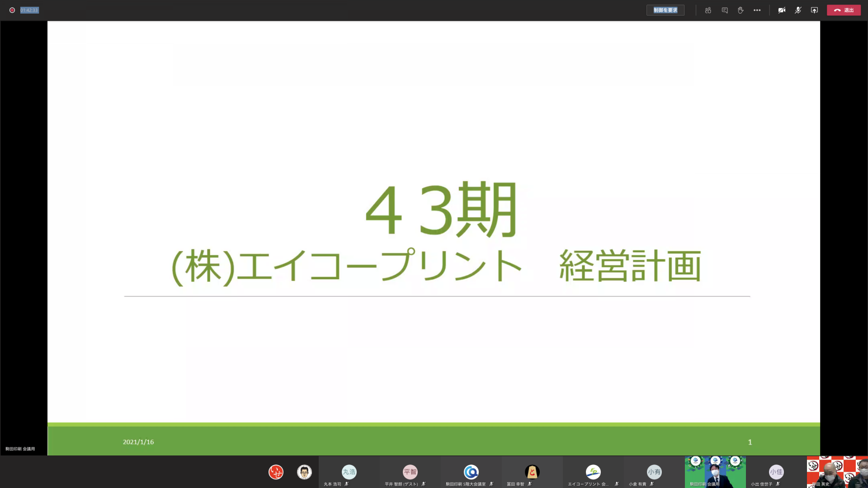Select the video tile with red checkered background
The width and height of the screenshot is (868, 488).
(837, 472)
